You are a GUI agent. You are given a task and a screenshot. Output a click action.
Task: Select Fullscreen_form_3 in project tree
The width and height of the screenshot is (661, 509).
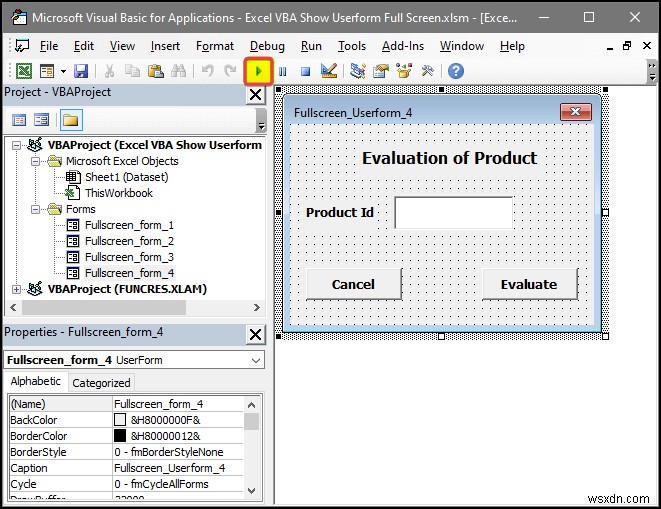(129, 257)
